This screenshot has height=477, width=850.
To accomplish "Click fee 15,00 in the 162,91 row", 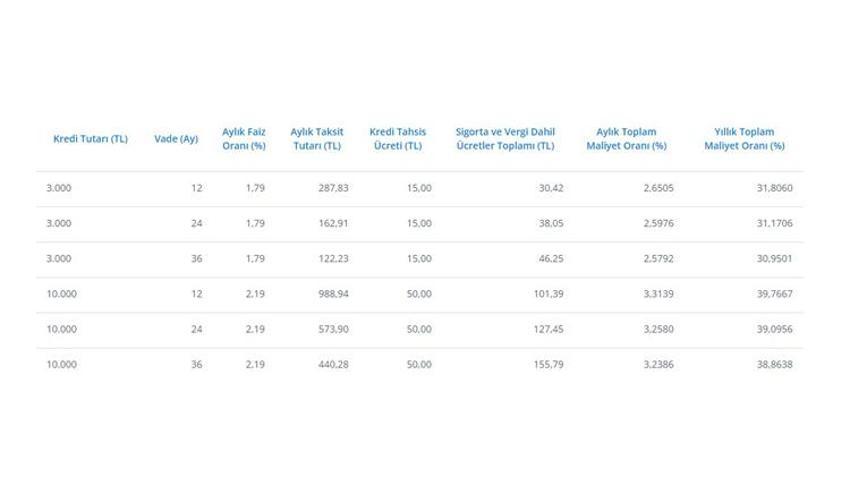I will [x=420, y=223].
